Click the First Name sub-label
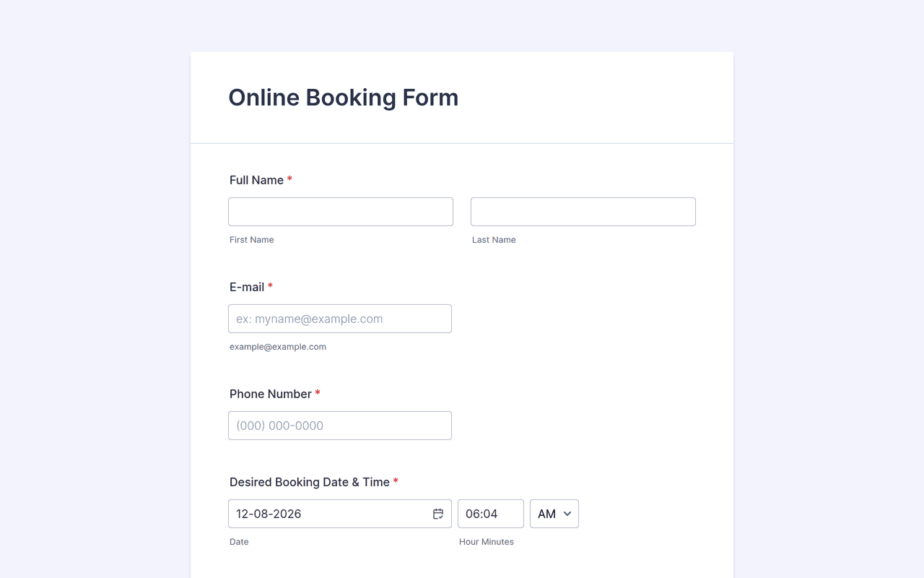The width and height of the screenshot is (924, 578). 252,240
